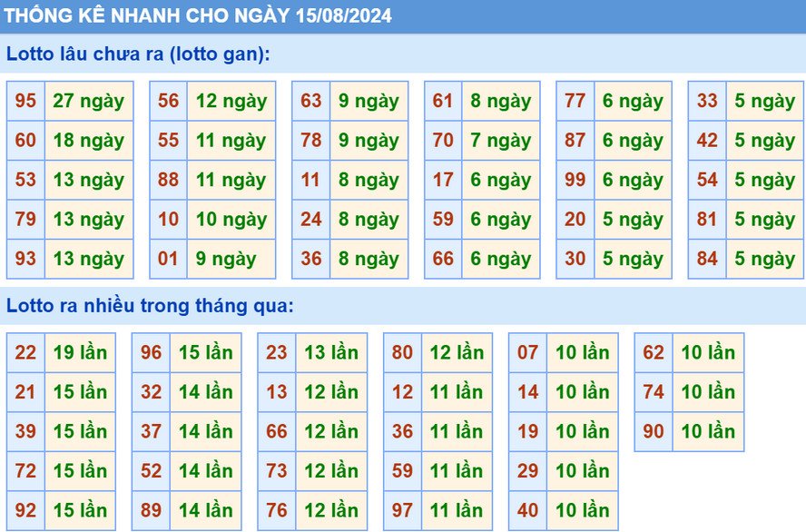The width and height of the screenshot is (806, 532).
Task: Click lotto number 80 cell
Action: (402, 352)
